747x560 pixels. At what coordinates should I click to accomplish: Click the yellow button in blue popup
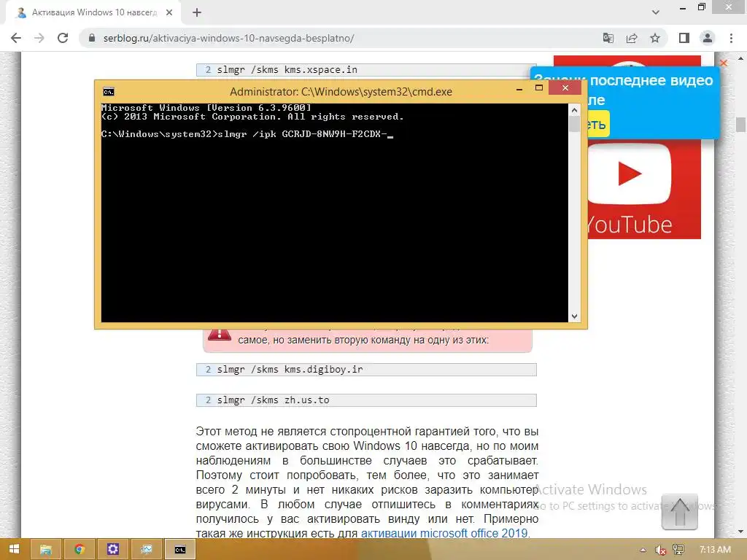[x=597, y=124]
